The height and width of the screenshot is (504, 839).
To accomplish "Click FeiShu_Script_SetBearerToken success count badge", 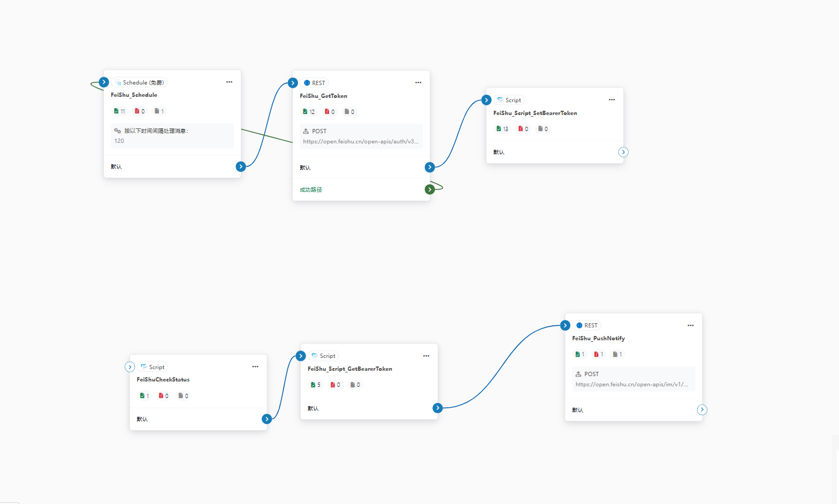I will pos(502,129).
